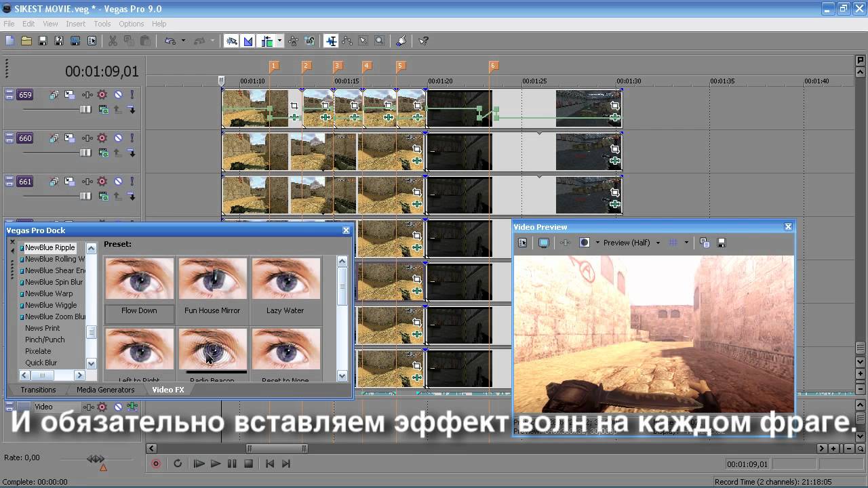Solo track 660
Screen dimensions: 868x488
(x=132, y=138)
